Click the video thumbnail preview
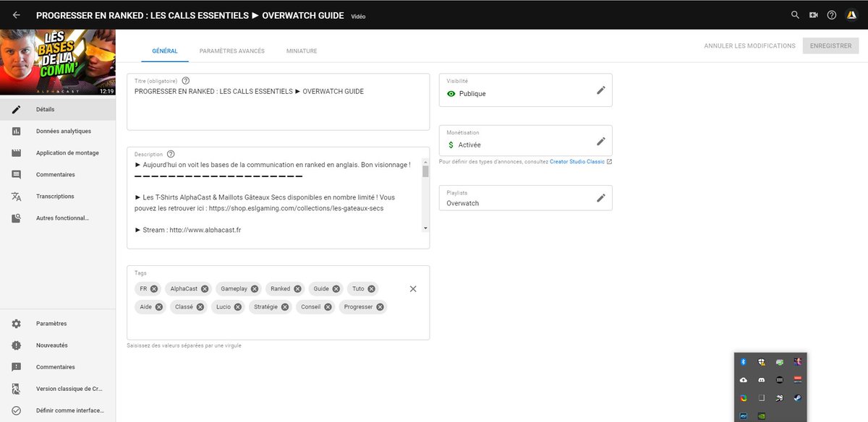The width and height of the screenshot is (868, 422). point(58,62)
